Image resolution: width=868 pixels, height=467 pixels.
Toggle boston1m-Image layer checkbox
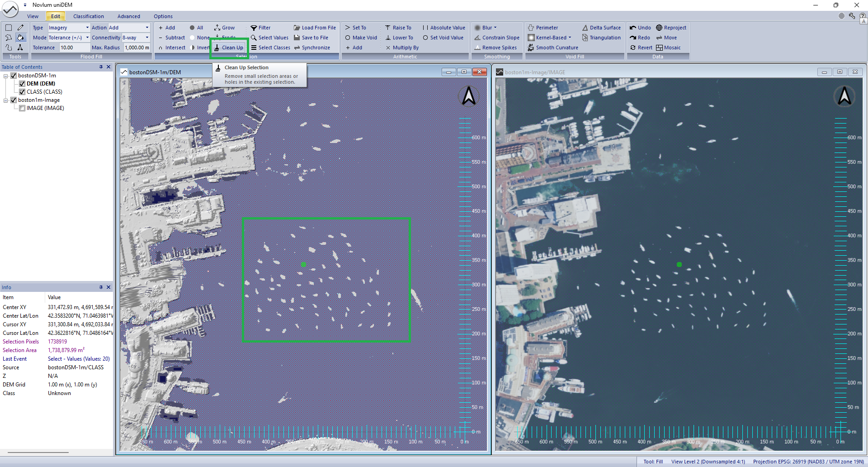pyautogui.click(x=14, y=100)
